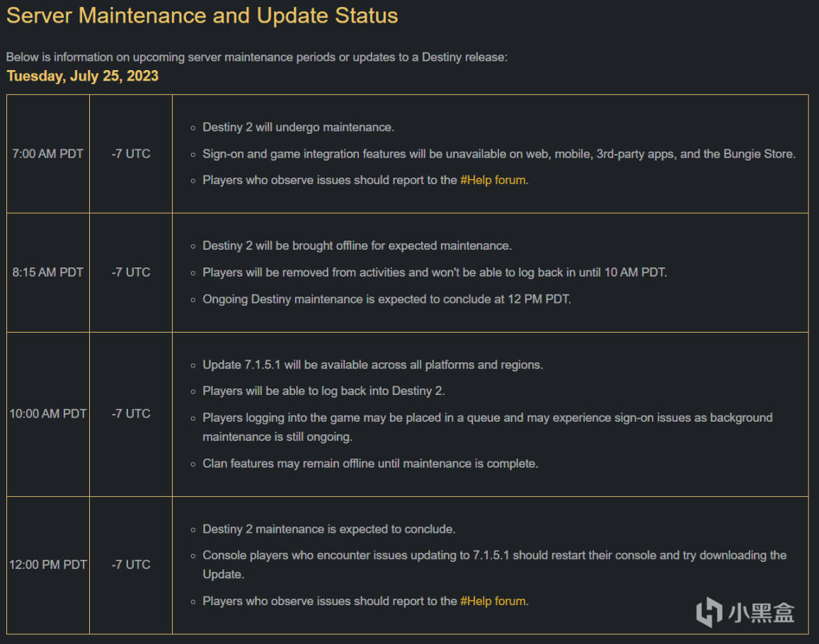Click the 7:00 AM PDT time cell
The width and height of the screenshot is (819, 644).
(x=48, y=154)
